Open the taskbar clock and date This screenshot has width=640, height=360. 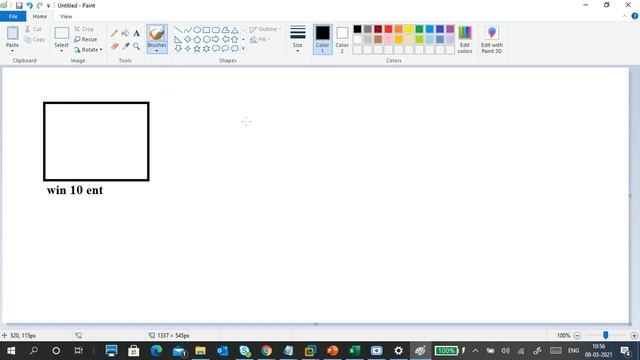[x=598, y=351]
